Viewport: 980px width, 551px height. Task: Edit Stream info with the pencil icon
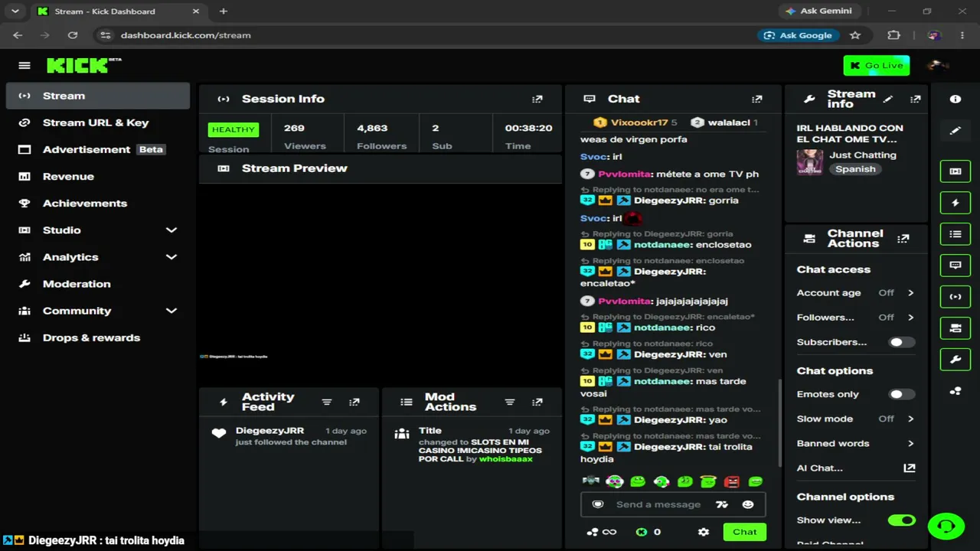[x=888, y=99]
